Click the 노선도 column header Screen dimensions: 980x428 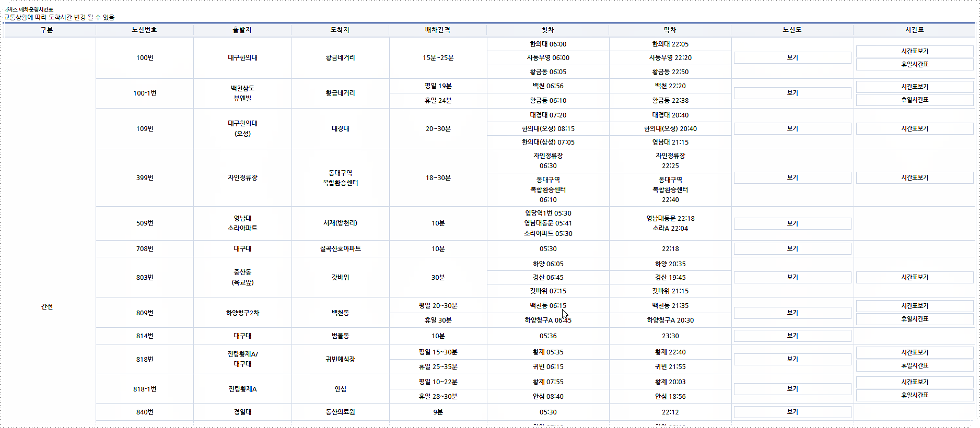(792, 30)
